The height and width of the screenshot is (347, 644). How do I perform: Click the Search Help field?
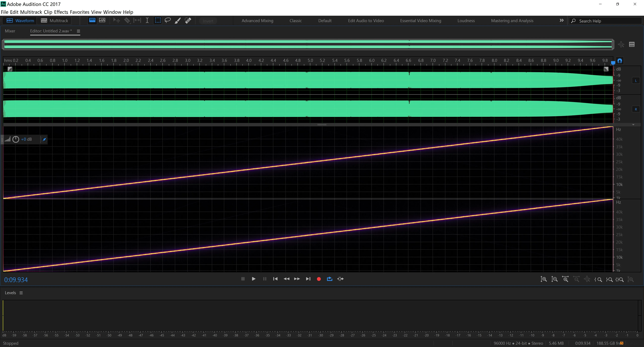(605, 21)
